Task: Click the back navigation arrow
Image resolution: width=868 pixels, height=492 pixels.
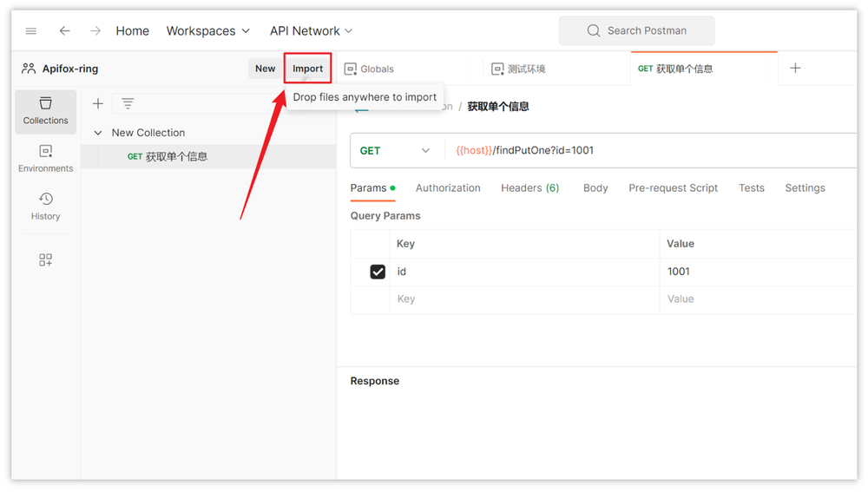Action: pyautogui.click(x=64, y=30)
